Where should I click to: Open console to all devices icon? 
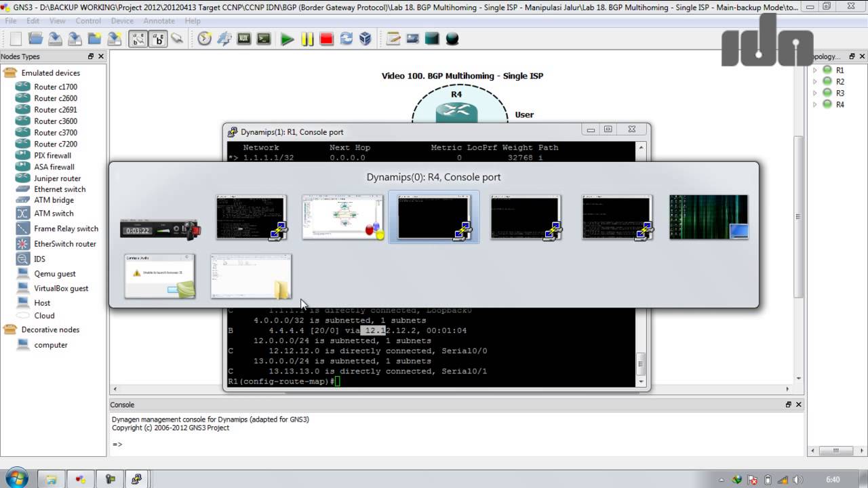[264, 39]
